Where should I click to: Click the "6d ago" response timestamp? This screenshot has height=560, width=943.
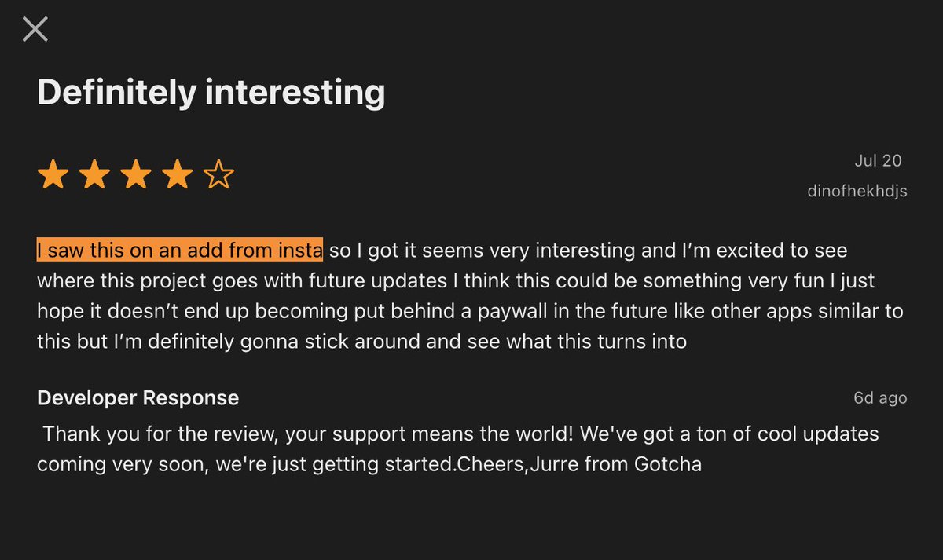click(880, 398)
